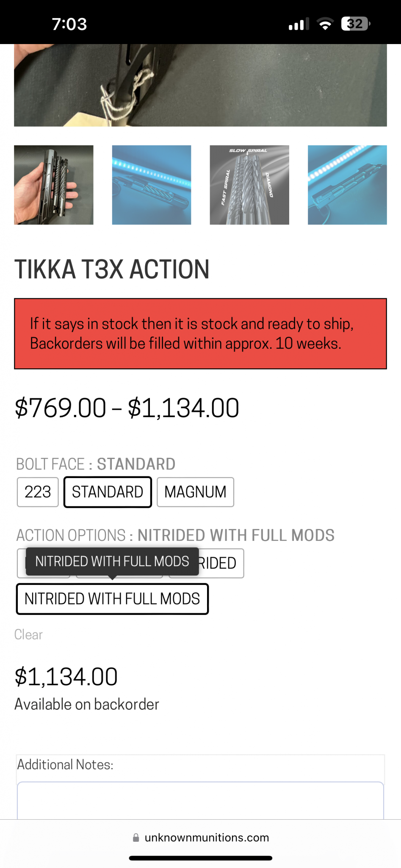Tap the dark NITRIDED WITH FULL MODS tooltip

[x=112, y=561]
